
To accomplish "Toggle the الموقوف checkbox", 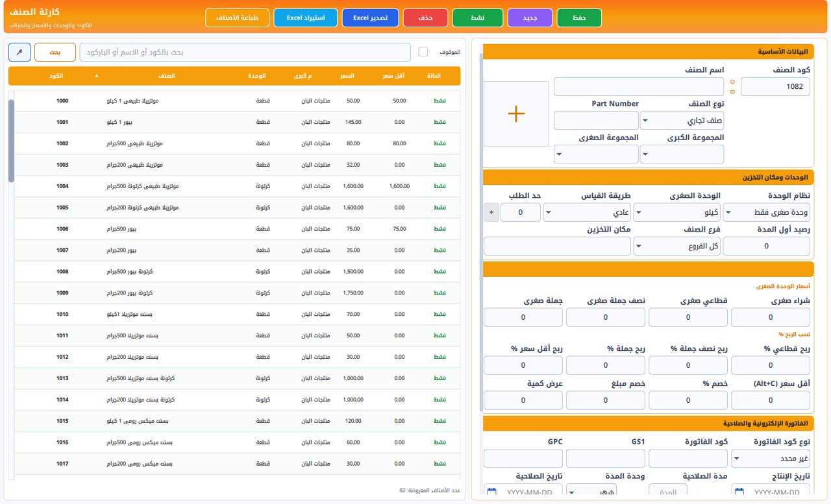I will coord(423,52).
